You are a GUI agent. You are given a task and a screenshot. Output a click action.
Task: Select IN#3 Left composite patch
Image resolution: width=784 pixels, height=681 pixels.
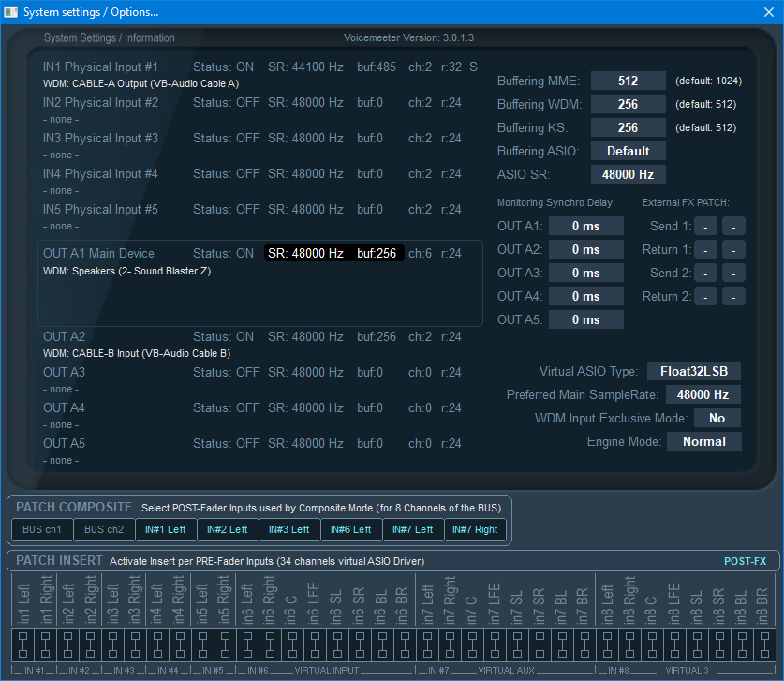(x=289, y=529)
